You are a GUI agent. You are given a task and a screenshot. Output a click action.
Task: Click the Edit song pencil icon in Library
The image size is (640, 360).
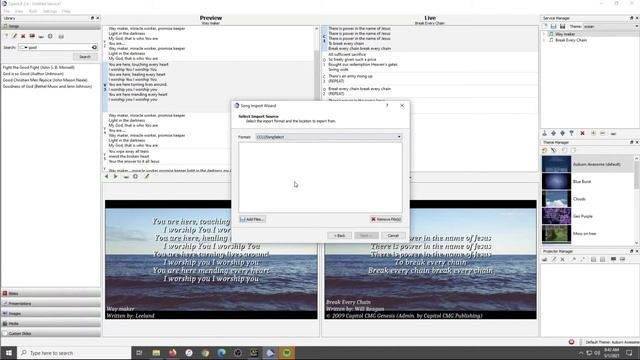14,36
